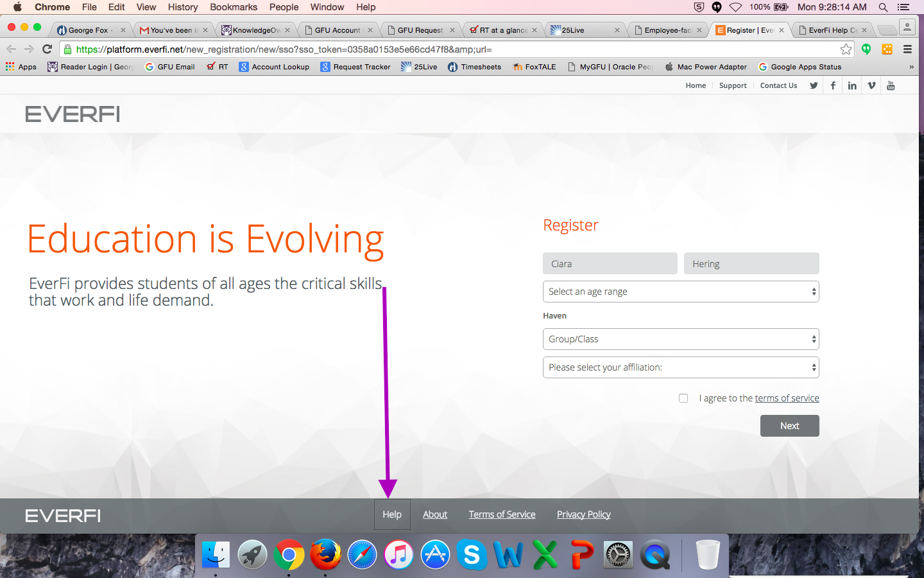Open the Bookmarks menu in the menu bar
The height and width of the screenshot is (578, 924).
(x=234, y=7)
